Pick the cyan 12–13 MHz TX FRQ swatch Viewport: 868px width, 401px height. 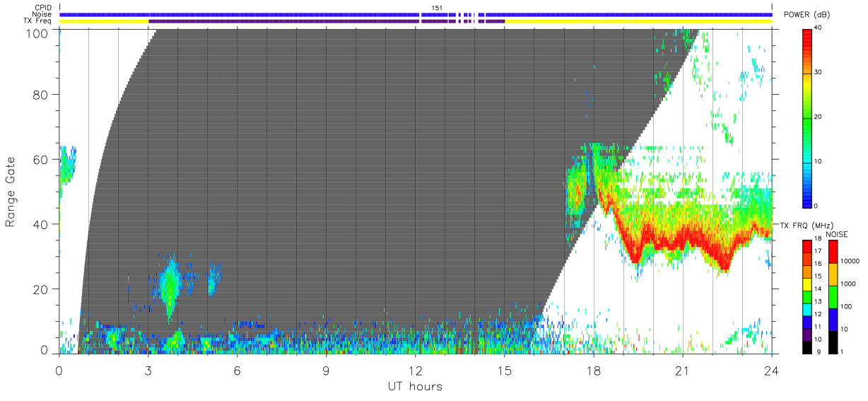(807, 308)
